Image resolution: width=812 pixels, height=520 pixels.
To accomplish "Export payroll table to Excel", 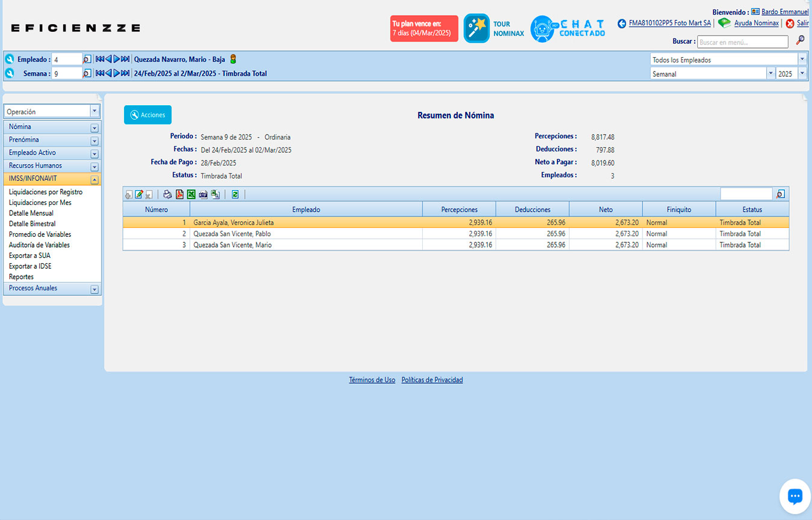I will click(x=191, y=194).
